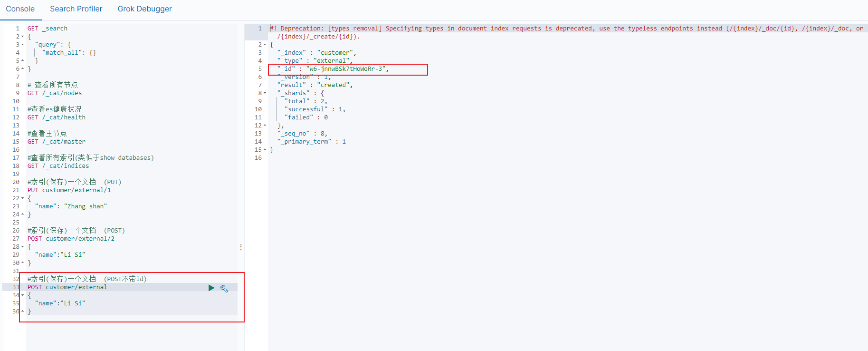The image size is (868, 351).
Task: Click the "name": "Zhang shan" line
Action: [x=71, y=206]
